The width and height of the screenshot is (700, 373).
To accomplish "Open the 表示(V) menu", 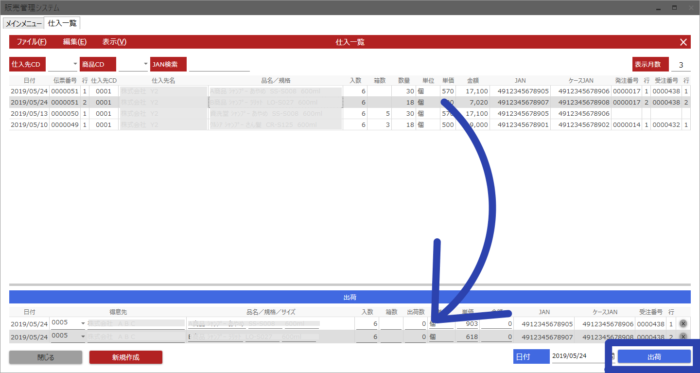I will click(114, 42).
